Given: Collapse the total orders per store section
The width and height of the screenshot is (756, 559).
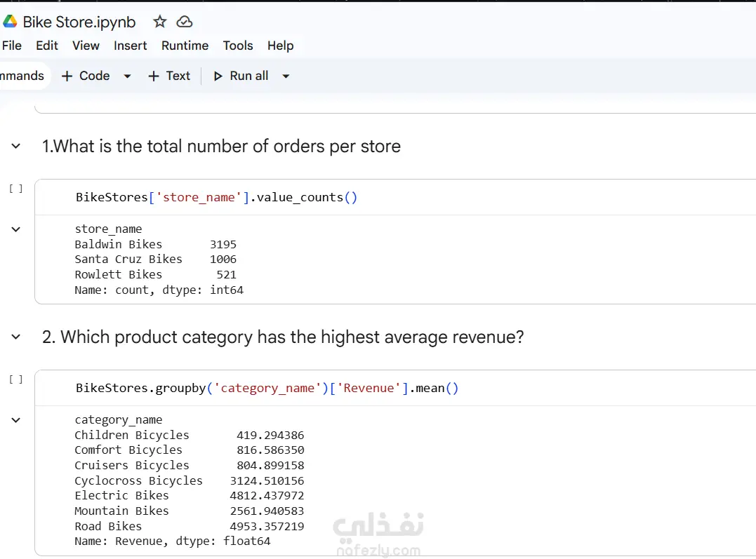Looking at the screenshot, I should click(16, 146).
